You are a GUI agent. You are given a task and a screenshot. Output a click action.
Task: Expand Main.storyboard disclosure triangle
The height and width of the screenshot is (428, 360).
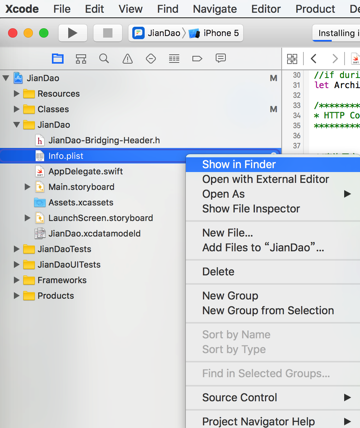coord(28,187)
